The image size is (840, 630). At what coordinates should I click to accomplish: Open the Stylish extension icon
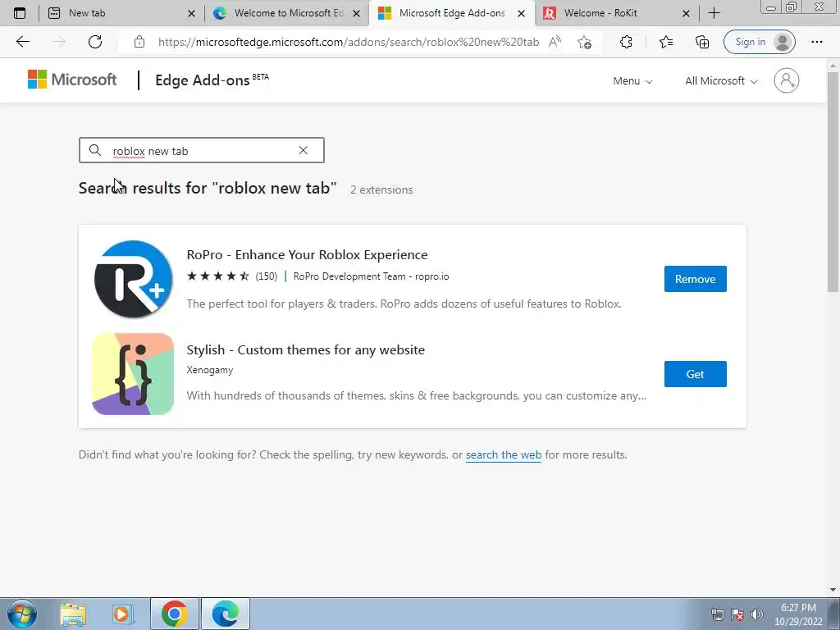pyautogui.click(x=134, y=374)
